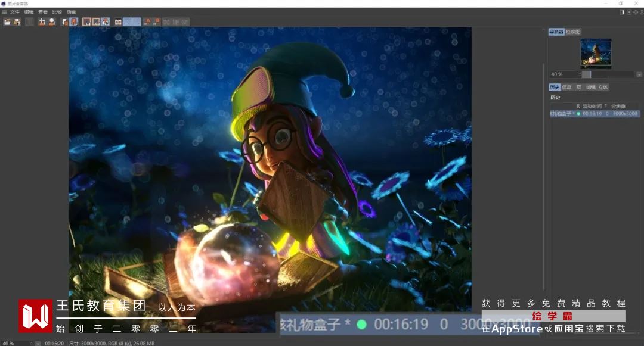Click the hamburger menu icon left of 文件
Viewport: 644px width, 346px height.
tap(5, 12)
